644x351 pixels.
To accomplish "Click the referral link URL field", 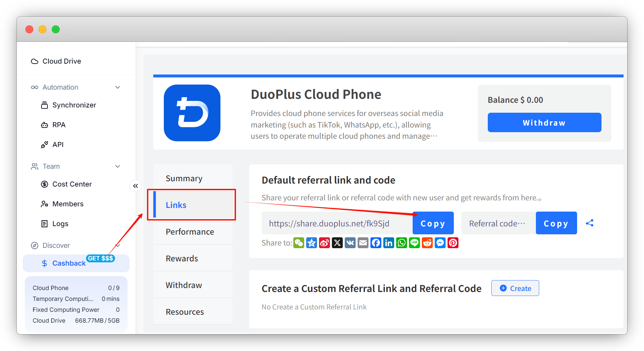I will point(337,223).
